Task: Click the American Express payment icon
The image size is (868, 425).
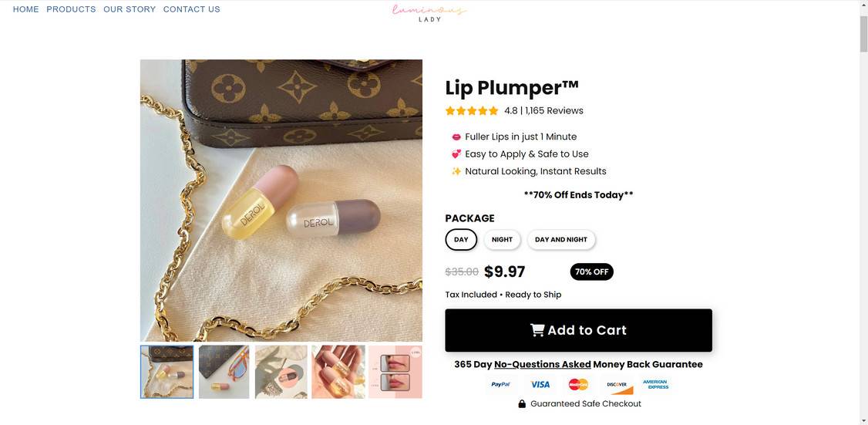Action: tap(655, 384)
